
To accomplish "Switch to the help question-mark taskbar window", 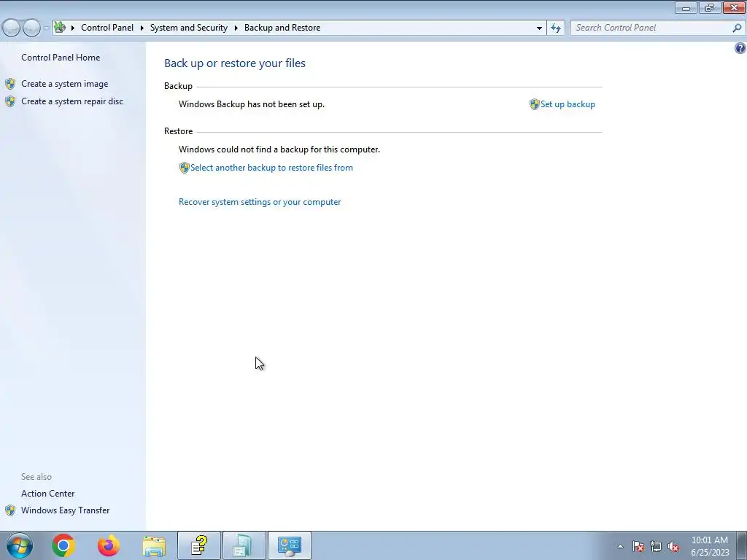I will point(199,545).
